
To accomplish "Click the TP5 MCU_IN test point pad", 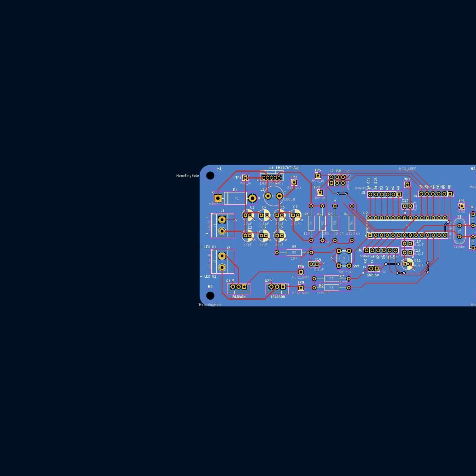I will (x=318, y=176).
